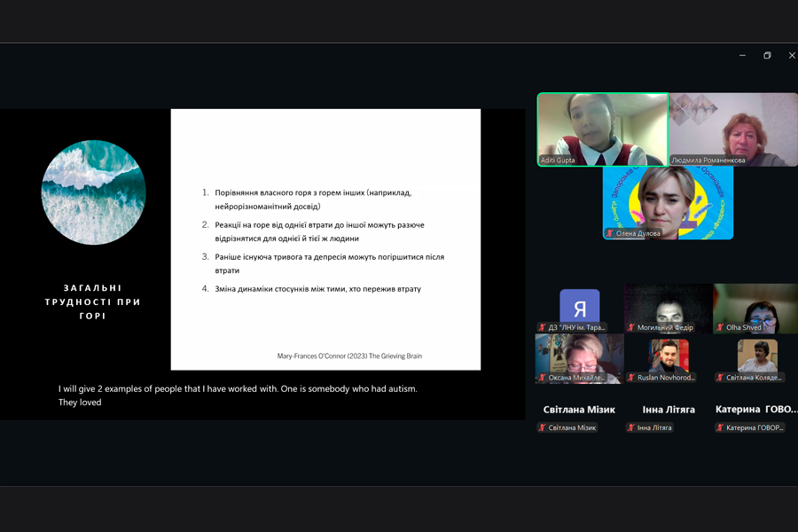Click muted mic icon beside Катерина ГОВОР... label
The width and height of the screenshot is (798, 532).
pos(720,427)
